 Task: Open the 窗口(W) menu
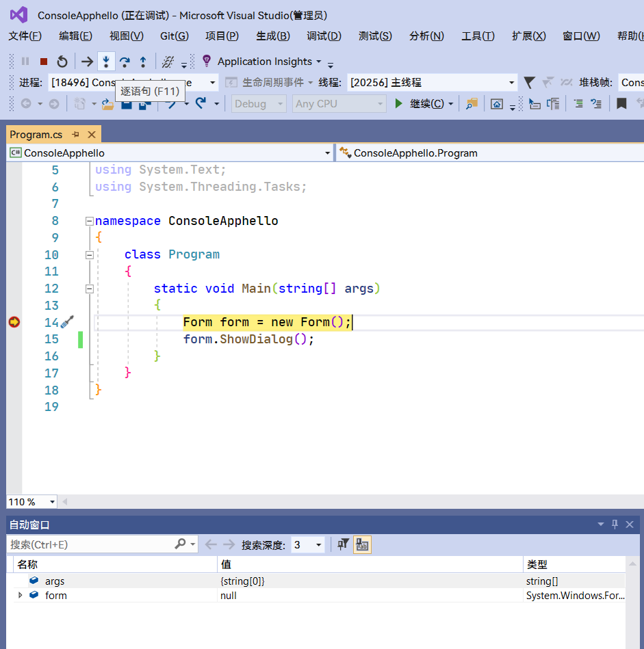coord(581,36)
